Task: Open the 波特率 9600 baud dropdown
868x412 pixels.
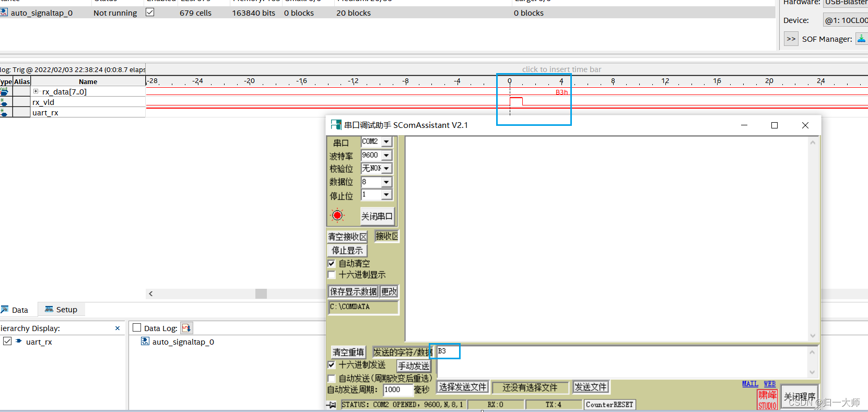Action: (x=386, y=156)
